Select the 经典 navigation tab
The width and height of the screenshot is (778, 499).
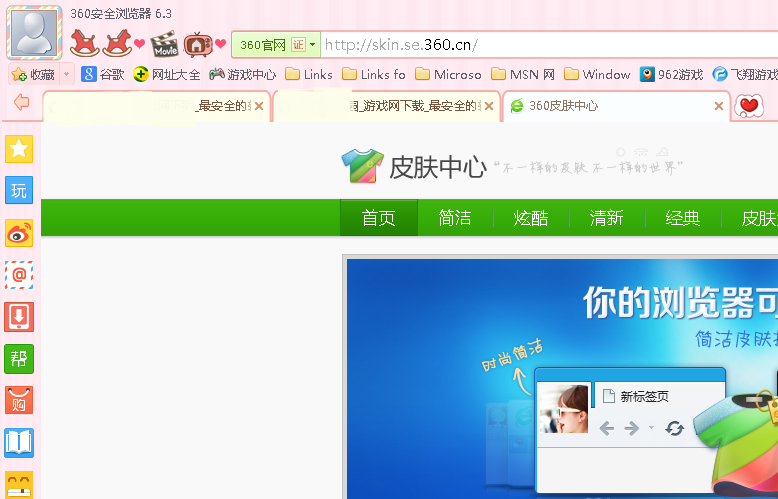tap(683, 218)
